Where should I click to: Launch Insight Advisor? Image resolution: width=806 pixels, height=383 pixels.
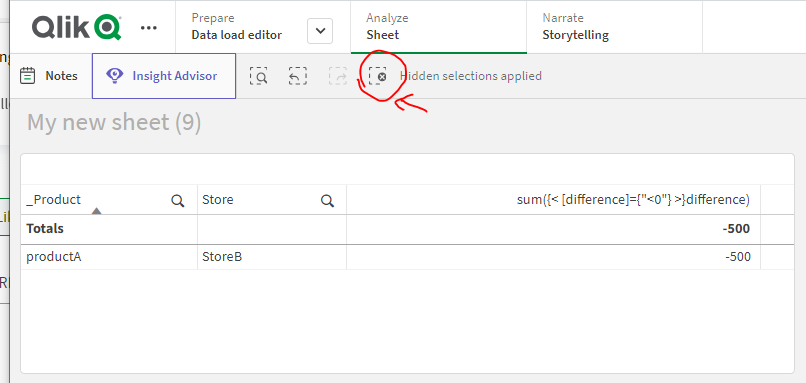point(164,76)
